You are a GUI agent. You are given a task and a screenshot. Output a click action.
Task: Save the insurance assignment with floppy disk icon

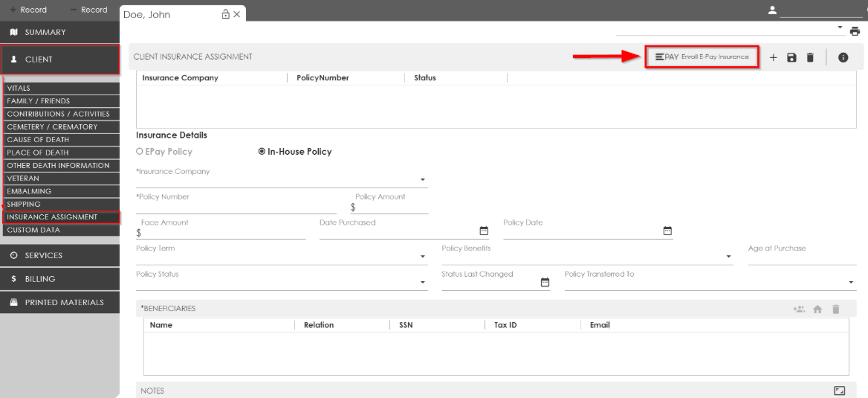coord(791,58)
